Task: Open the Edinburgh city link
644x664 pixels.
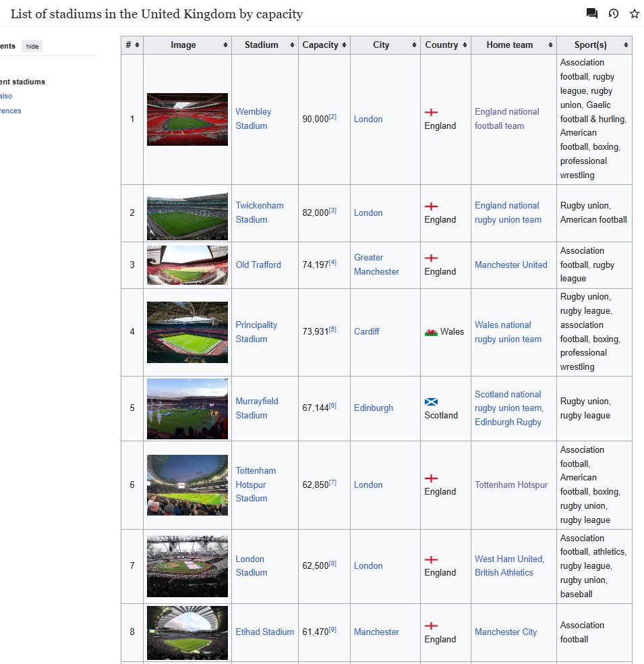Action: (373, 408)
